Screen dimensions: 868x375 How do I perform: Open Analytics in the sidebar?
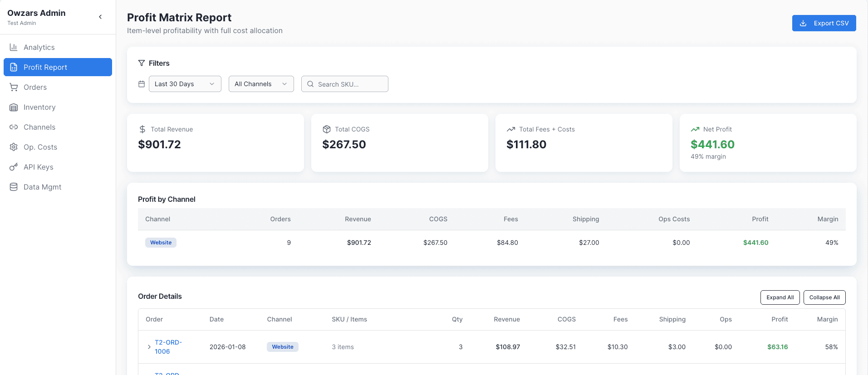(x=58, y=47)
